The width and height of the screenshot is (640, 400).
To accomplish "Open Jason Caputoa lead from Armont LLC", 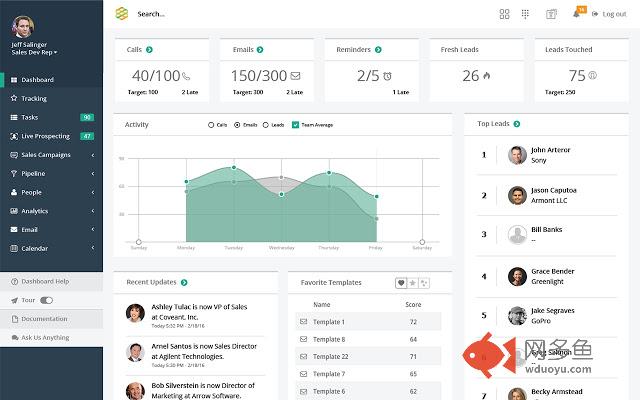I will [x=546, y=196].
